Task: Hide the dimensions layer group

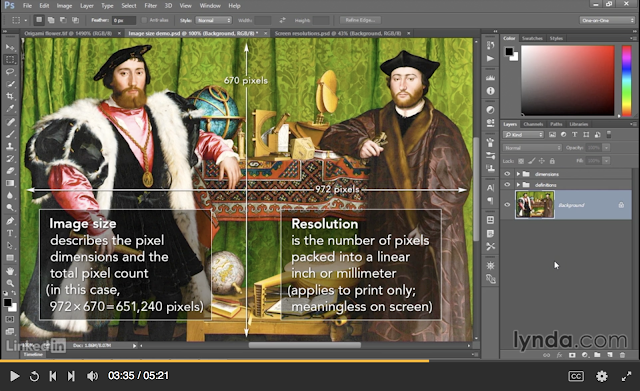Action: click(x=507, y=174)
